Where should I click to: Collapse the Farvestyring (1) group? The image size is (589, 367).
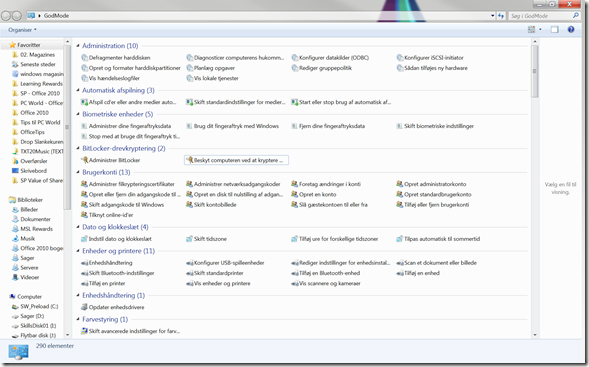[x=78, y=319]
